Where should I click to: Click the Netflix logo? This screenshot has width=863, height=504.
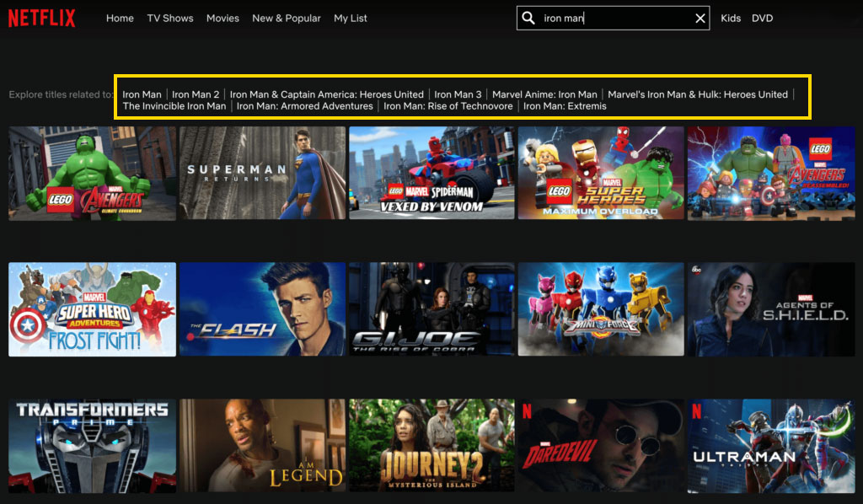42,19
